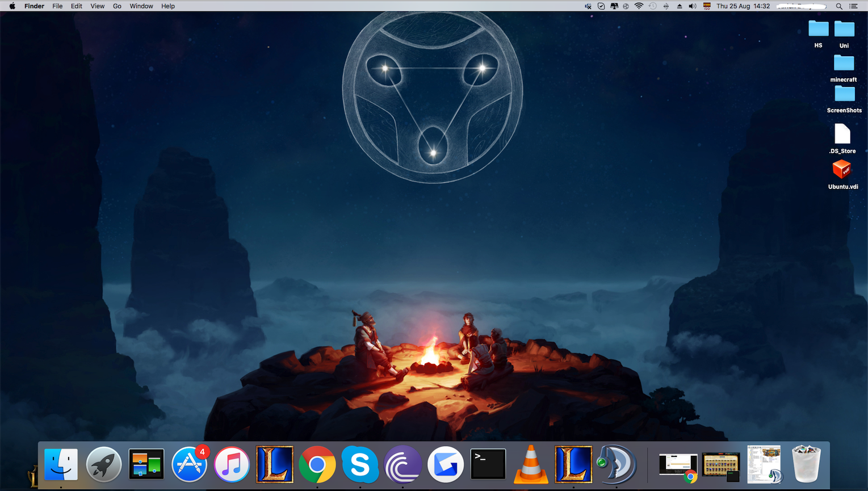Open the View menu
Screen dimensions: 868x491
click(x=98, y=6)
